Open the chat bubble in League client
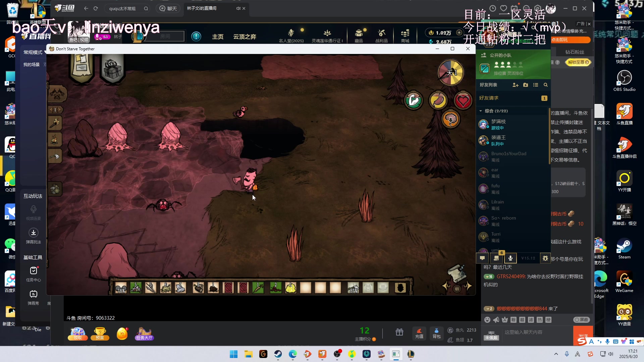This screenshot has height=362, width=644. (482, 258)
